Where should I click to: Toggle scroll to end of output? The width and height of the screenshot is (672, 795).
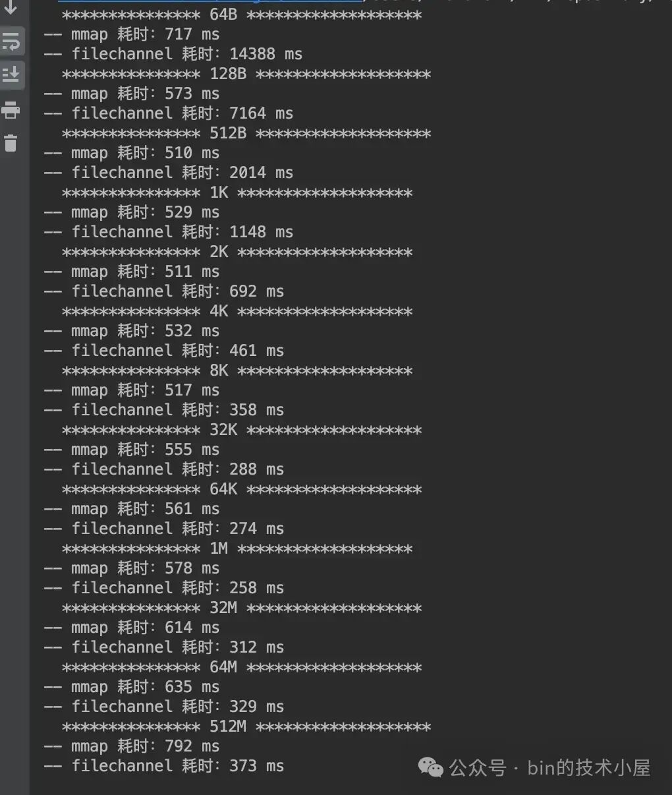(x=11, y=74)
